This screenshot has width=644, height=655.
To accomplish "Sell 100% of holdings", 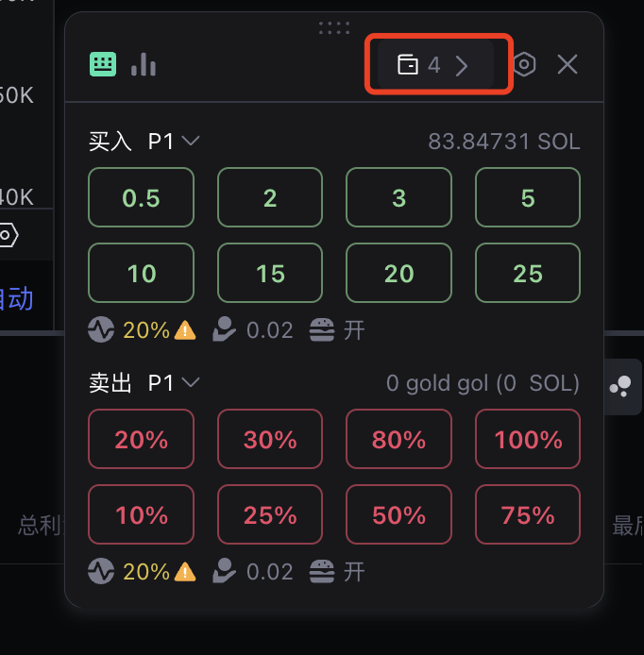I will pyautogui.click(x=528, y=439).
